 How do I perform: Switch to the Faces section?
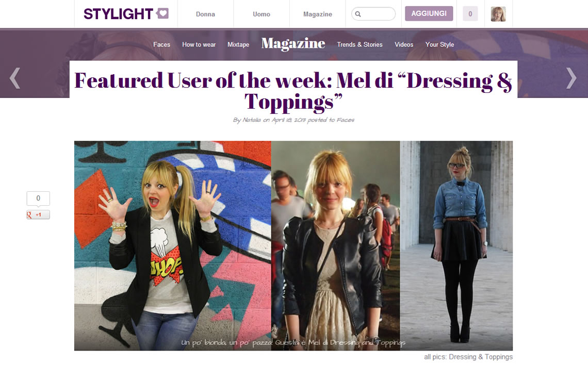click(161, 45)
